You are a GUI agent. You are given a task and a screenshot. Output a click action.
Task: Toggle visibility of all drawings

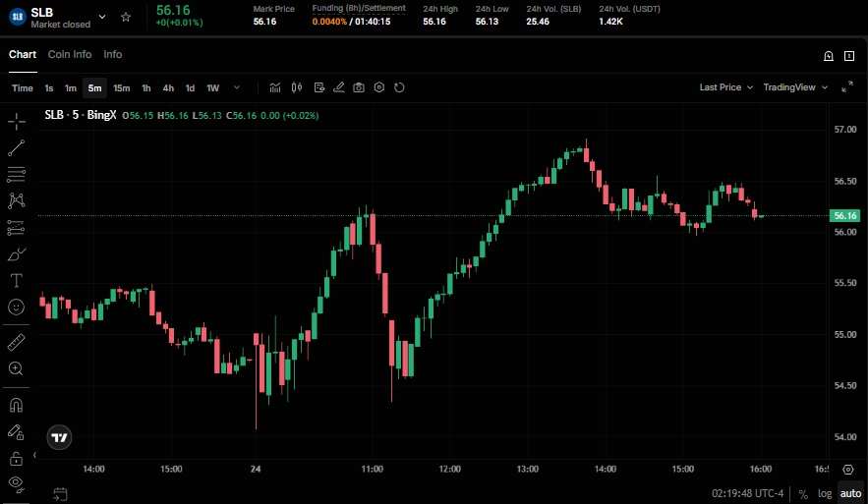16,482
